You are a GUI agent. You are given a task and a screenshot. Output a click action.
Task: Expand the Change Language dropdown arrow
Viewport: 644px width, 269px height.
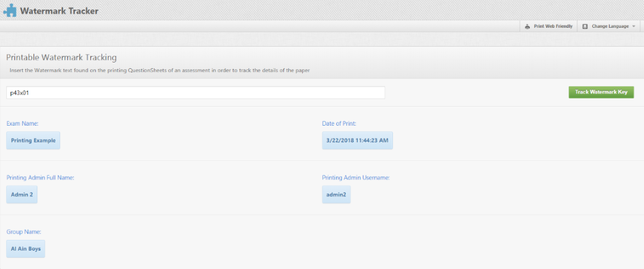633,27
